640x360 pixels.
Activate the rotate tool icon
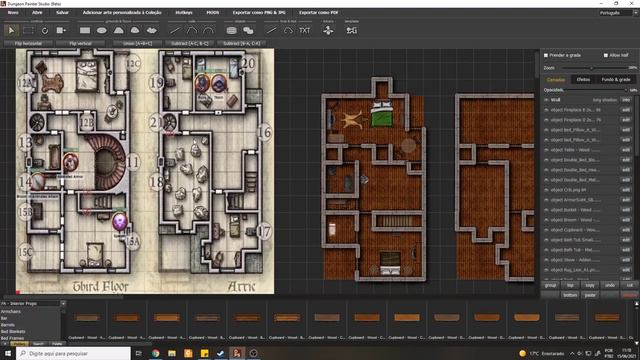point(44,31)
